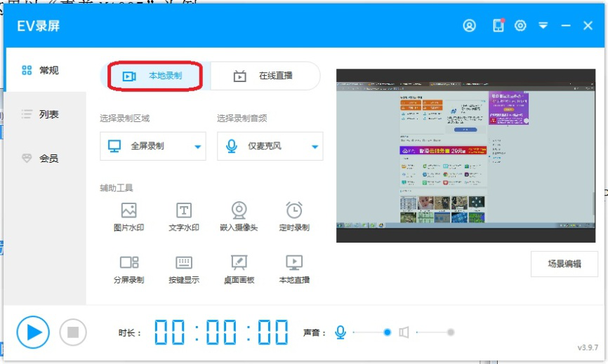Open the mobile device icon with red dot
608x364 pixels.
[498, 25]
